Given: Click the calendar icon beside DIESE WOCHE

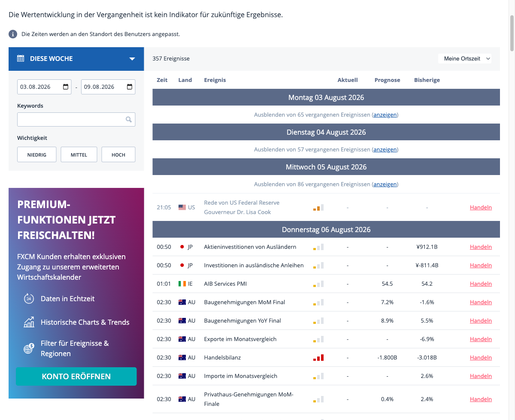Looking at the screenshot, I should [21, 58].
